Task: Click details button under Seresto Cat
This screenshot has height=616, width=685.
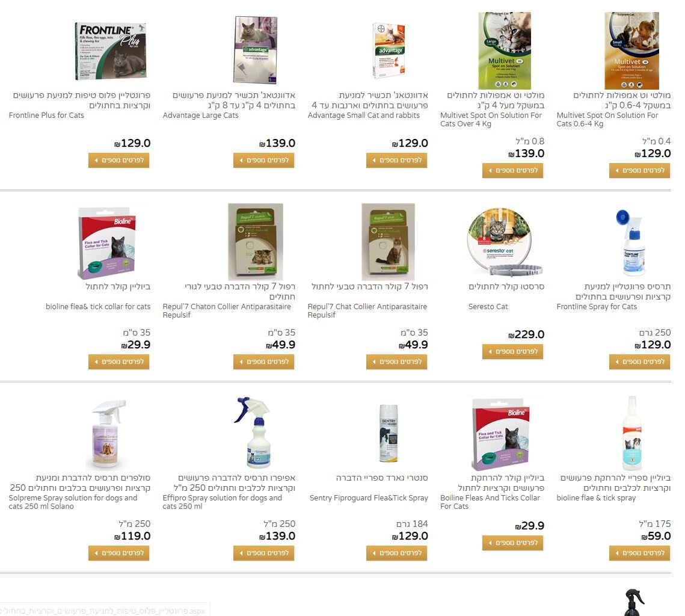Action: click(513, 352)
